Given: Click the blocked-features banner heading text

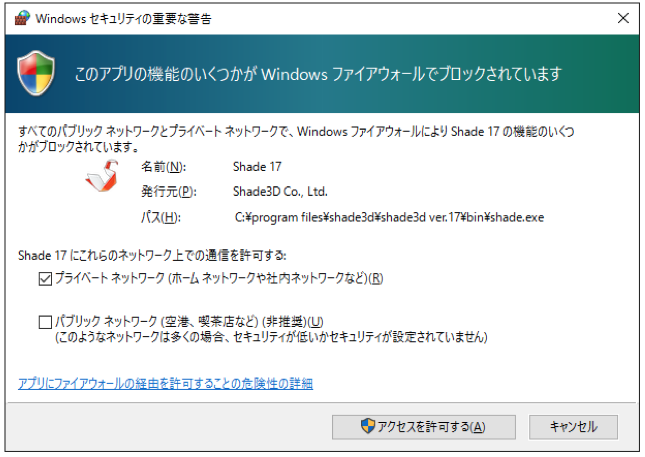Looking at the screenshot, I should (318, 74).
